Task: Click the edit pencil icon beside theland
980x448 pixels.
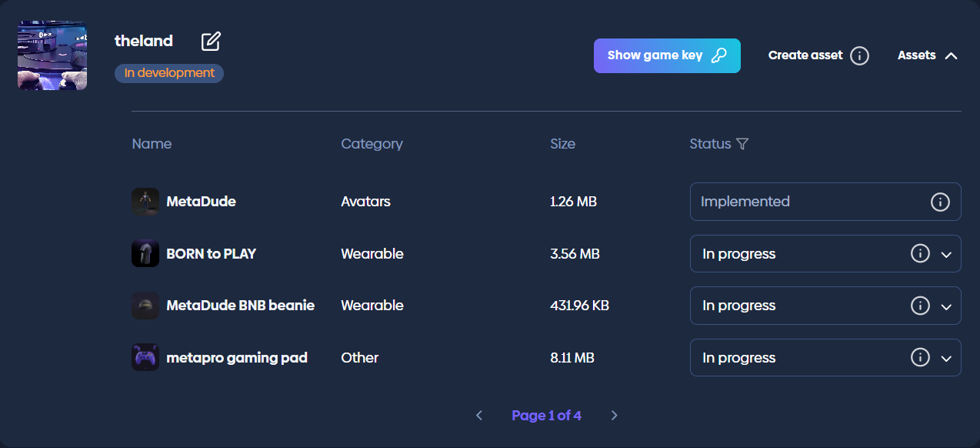Action: pos(211,42)
